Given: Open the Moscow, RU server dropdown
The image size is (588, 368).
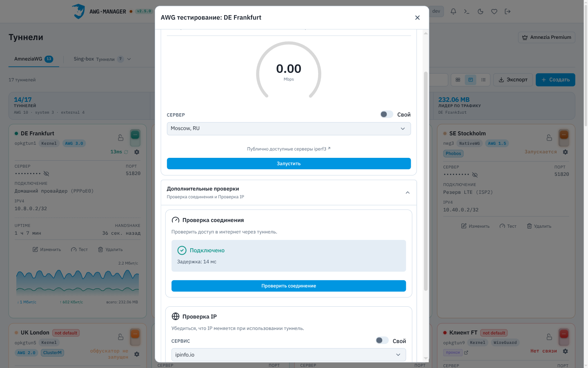Looking at the screenshot, I should point(289,129).
